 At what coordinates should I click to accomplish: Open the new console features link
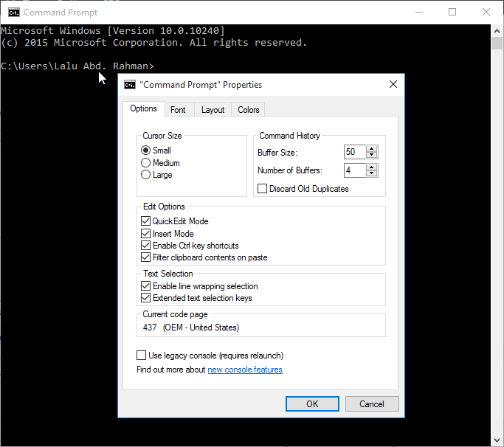[245, 370]
